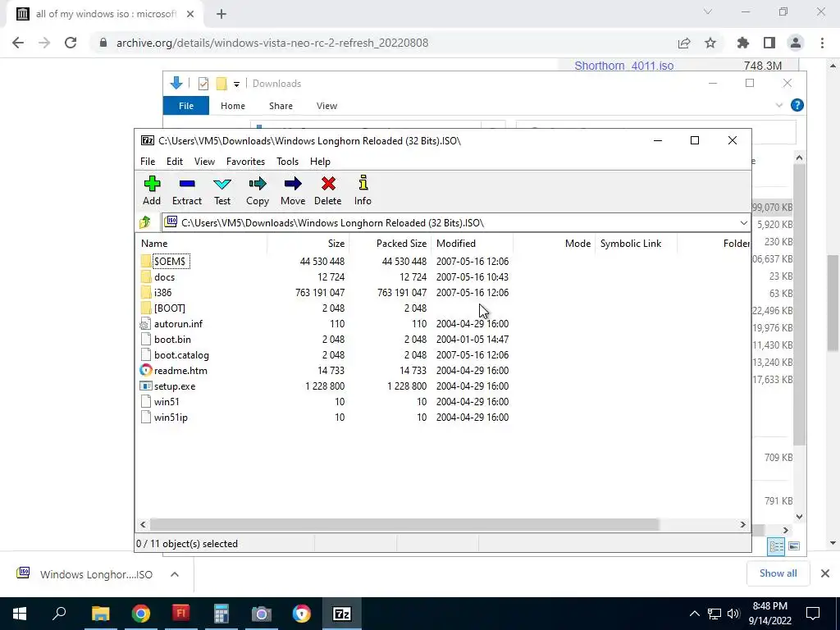The image size is (840, 630).
Task: Open the View menu in 7-Zip
Action: tap(204, 162)
